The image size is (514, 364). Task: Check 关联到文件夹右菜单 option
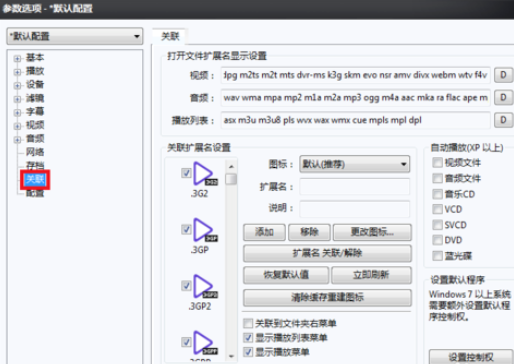[248, 323]
